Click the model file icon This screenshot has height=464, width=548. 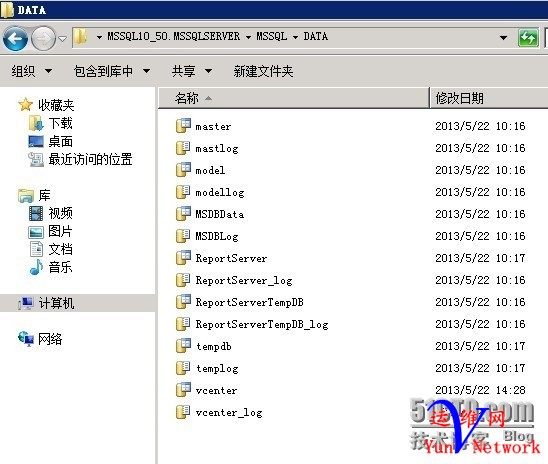183,170
